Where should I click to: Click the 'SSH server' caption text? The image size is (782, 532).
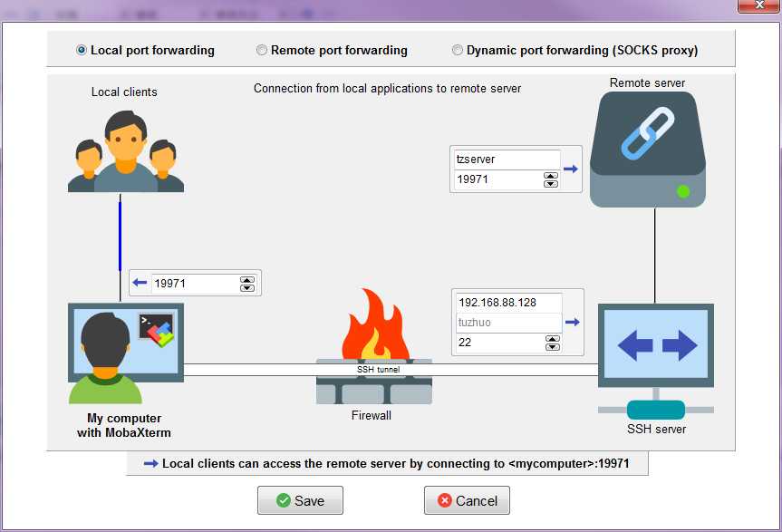(656, 429)
